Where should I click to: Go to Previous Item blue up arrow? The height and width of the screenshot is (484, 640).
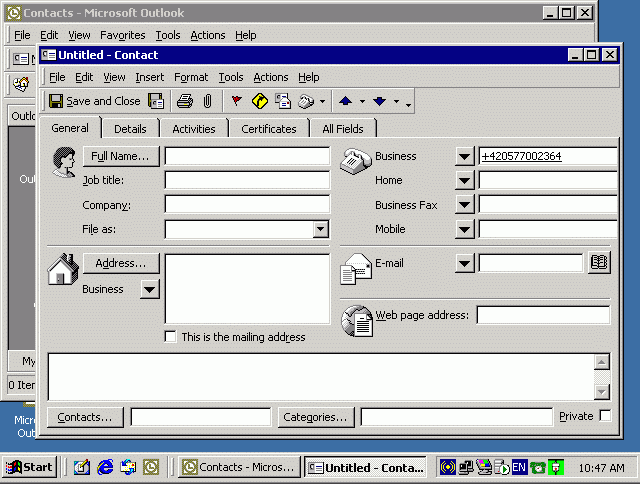pos(345,101)
